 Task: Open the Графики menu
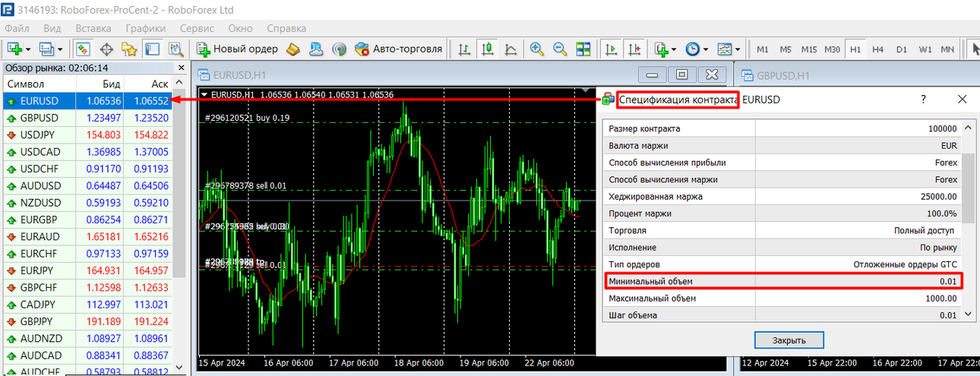click(x=146, y=28)
